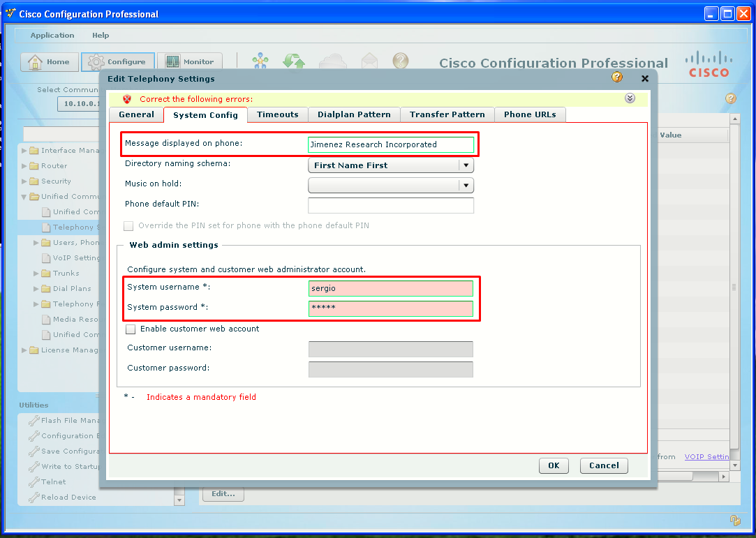Click Save Configuration utility
Screen dimensions: 756x538
[x=64, y=451]
